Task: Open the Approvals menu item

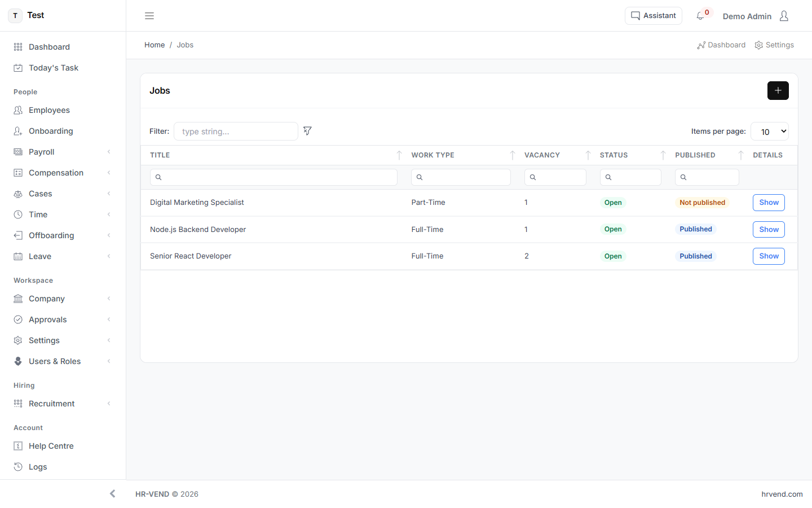Action: tap(63, 319)
